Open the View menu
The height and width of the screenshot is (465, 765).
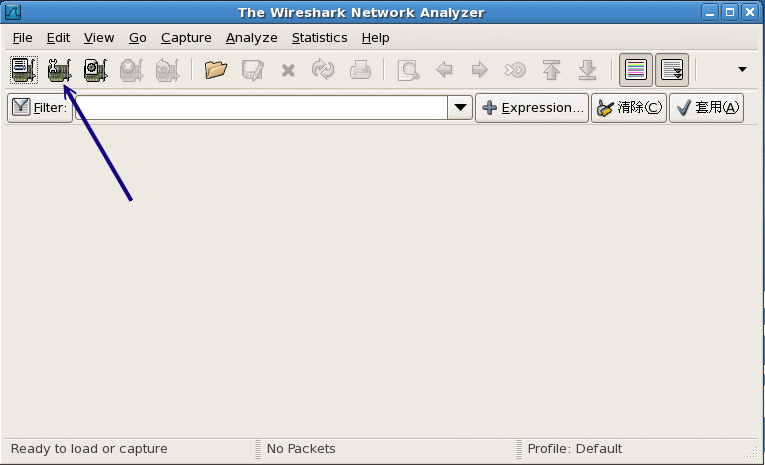click(99, 38)
